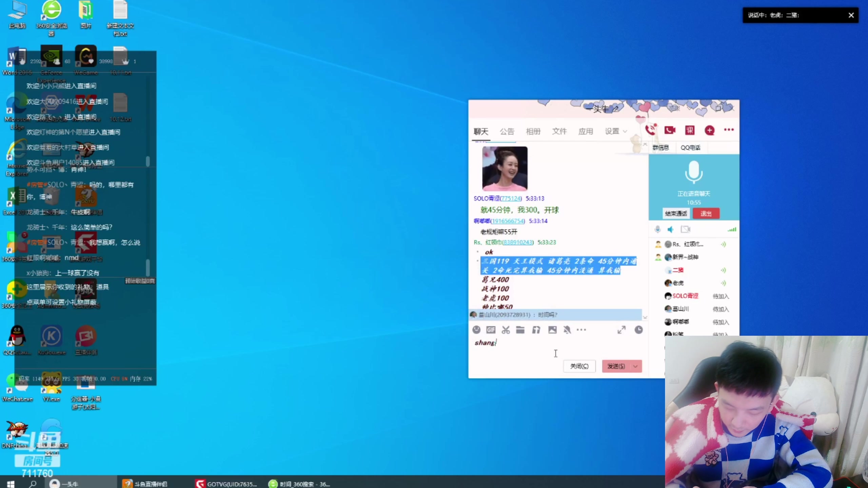Click the 关闭(C) button

pyautogui.click(x=579, y=366)
